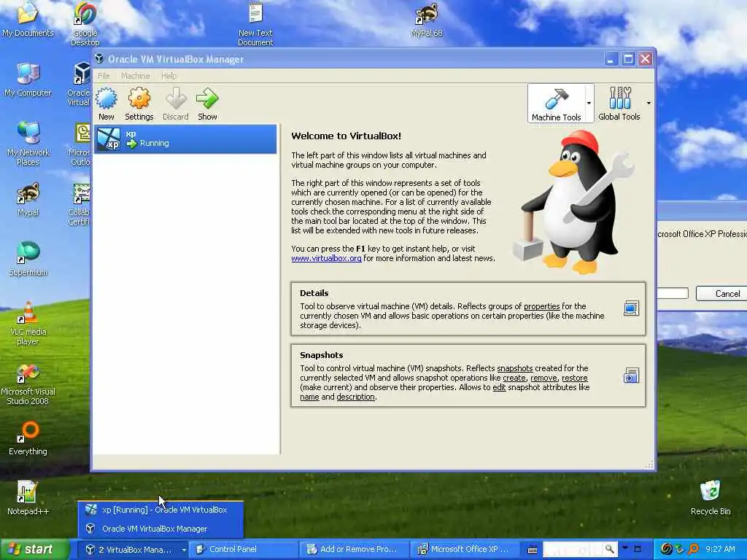
Task: Select the My Computer desktop icon
Action: point(28,79)
